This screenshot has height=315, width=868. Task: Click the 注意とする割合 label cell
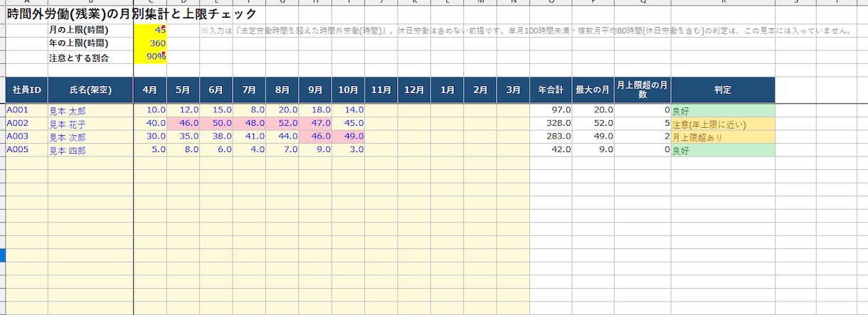click(x=90, y=57)
